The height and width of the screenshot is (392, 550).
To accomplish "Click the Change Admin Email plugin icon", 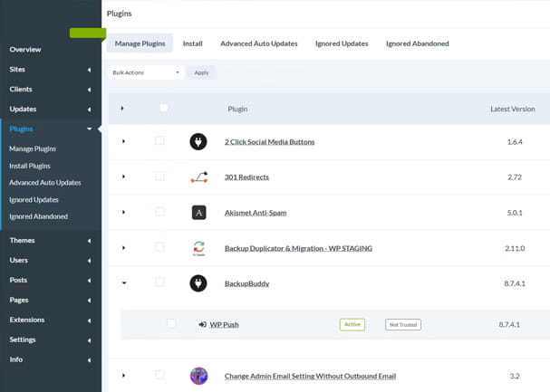I will (x=198, y=376).
